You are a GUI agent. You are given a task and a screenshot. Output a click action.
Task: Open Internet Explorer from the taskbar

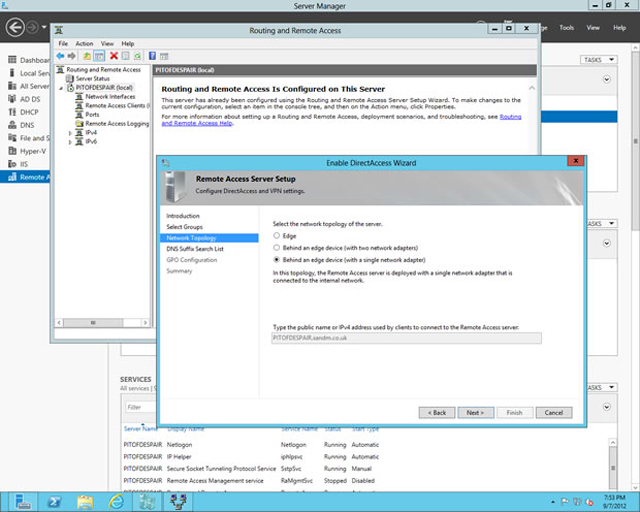pos(116,500)
